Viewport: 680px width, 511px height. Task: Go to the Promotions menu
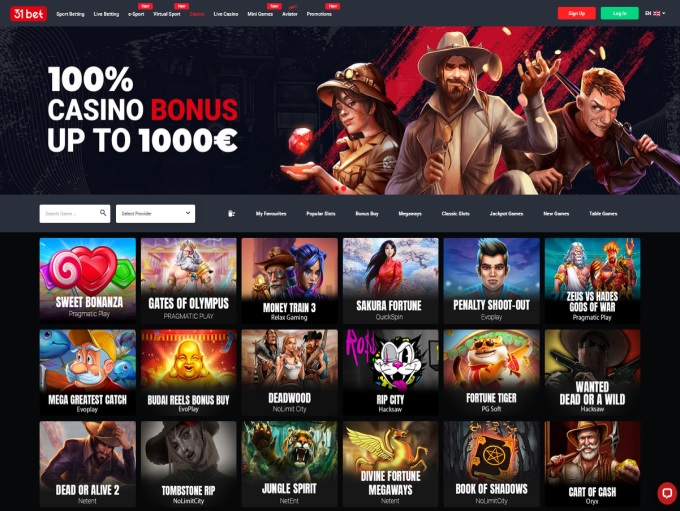tap(319, 14)
